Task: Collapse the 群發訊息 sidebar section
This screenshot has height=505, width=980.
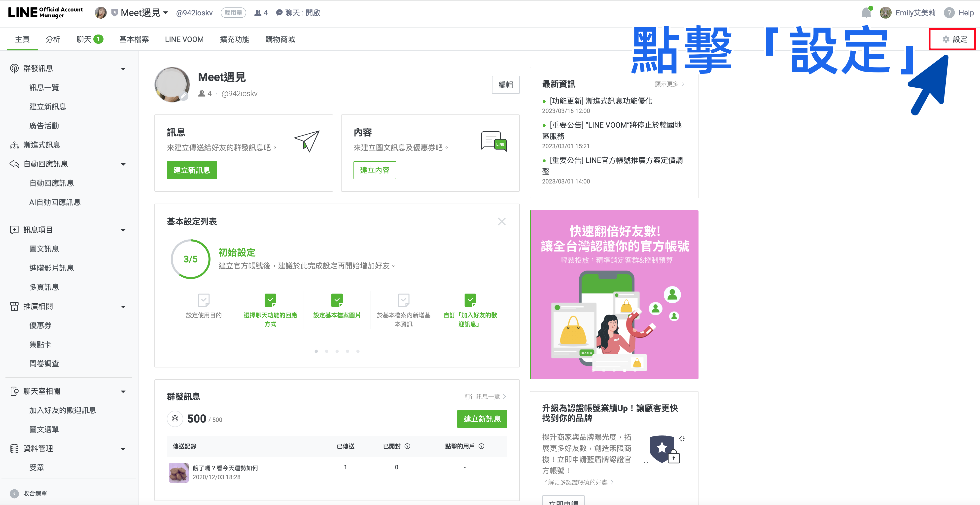Action: pos(123,69)
